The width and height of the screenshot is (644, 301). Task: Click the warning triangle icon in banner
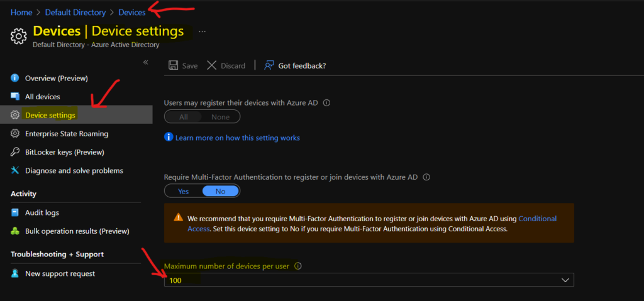click(x=178, y=217)
